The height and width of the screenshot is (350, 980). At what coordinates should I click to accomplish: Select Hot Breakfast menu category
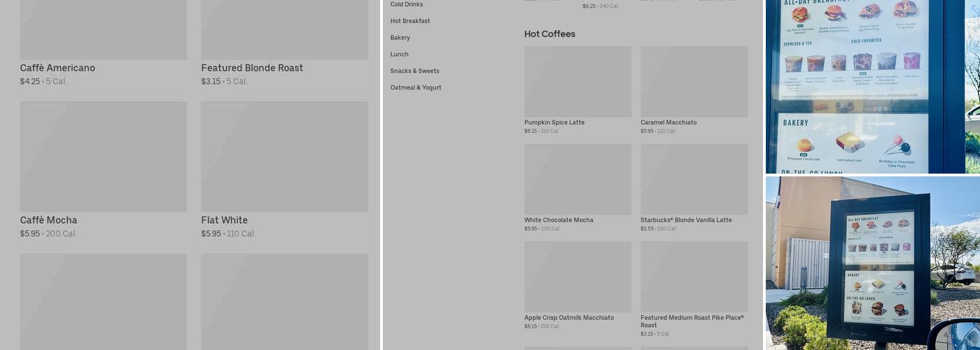point(410,21)
